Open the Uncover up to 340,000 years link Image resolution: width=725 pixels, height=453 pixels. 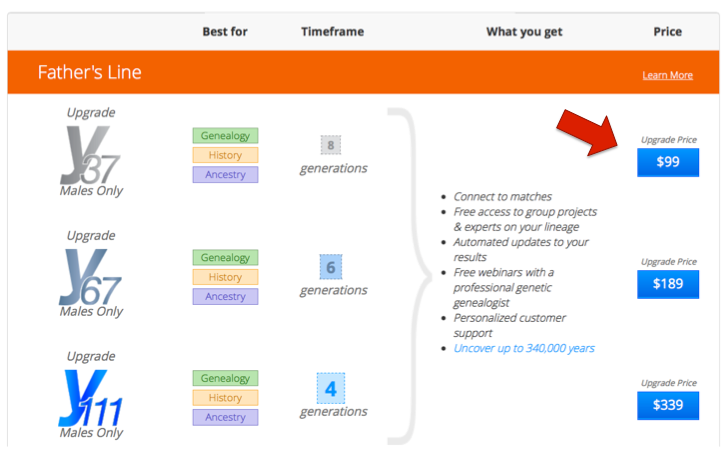[524, 348]
